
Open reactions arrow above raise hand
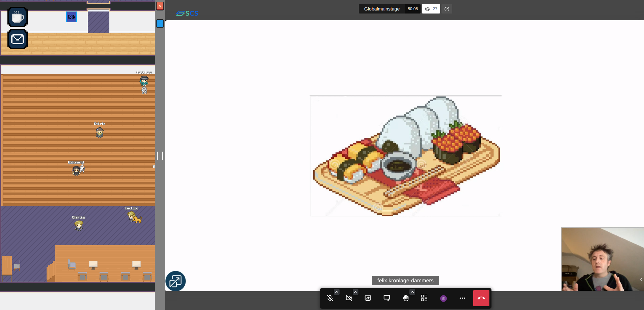pyautogui.click(x=412, y=292)
